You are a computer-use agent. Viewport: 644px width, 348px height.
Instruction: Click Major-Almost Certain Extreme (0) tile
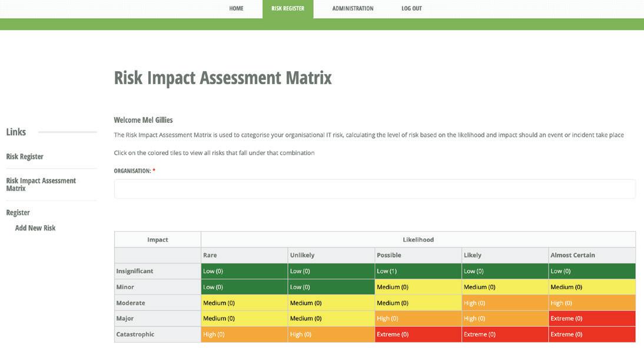pos(592,319)
